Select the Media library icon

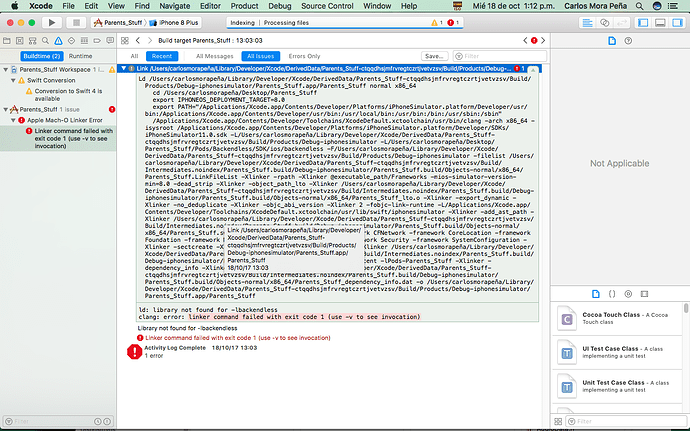[x=644, y=294]
